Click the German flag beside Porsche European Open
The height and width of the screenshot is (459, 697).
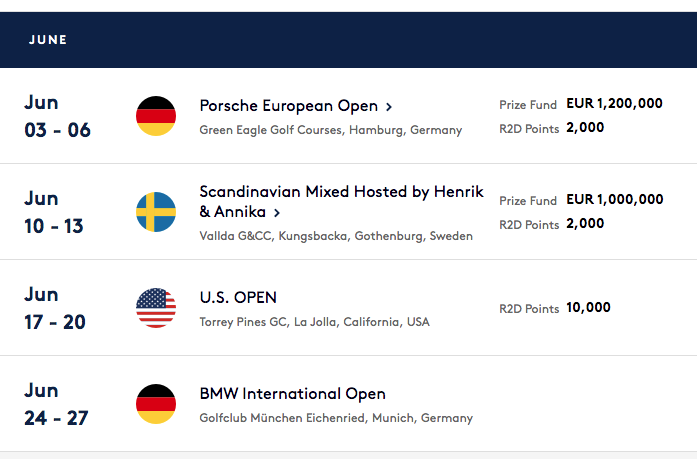pyautogui.click(x=156, y=116)
